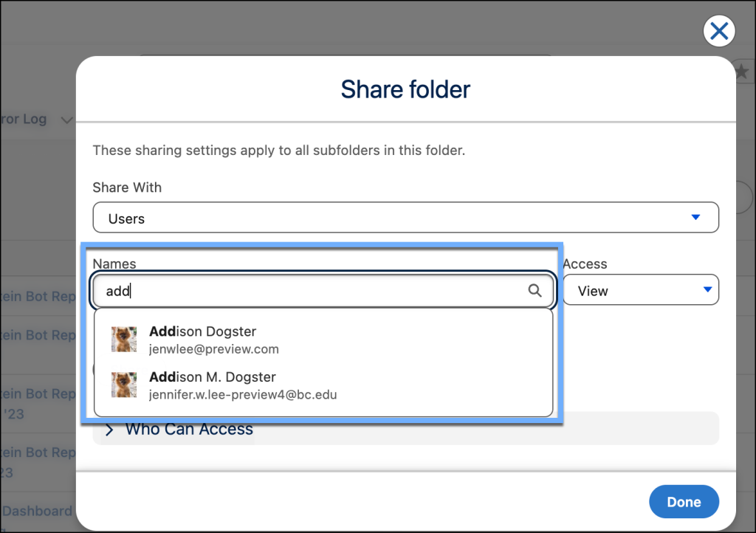Select the ror Log tab in the background
Image resolution: width=756 pixels, height=533 pixels.
[24, 119]
